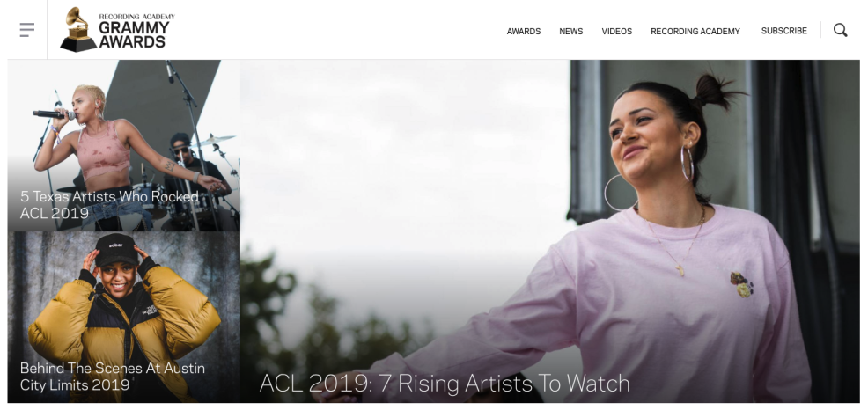868x410 pixels.
Task: Click the search magnifier icon
Action: pos(841,30)
